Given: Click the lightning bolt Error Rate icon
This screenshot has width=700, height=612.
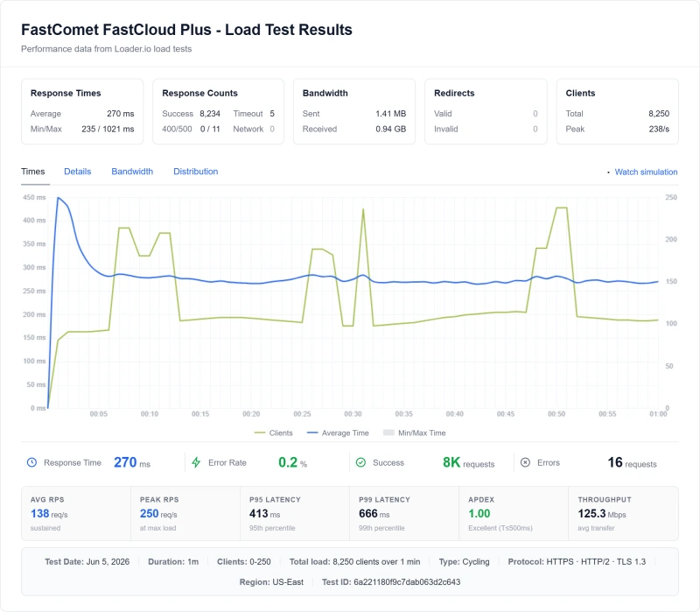Looking at the screenshot, I should (x=196, y=462).
